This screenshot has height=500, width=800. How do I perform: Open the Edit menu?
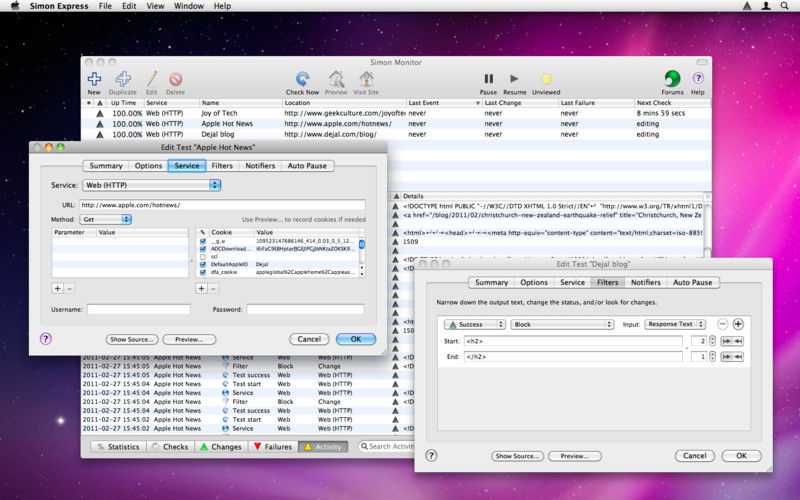129,6
